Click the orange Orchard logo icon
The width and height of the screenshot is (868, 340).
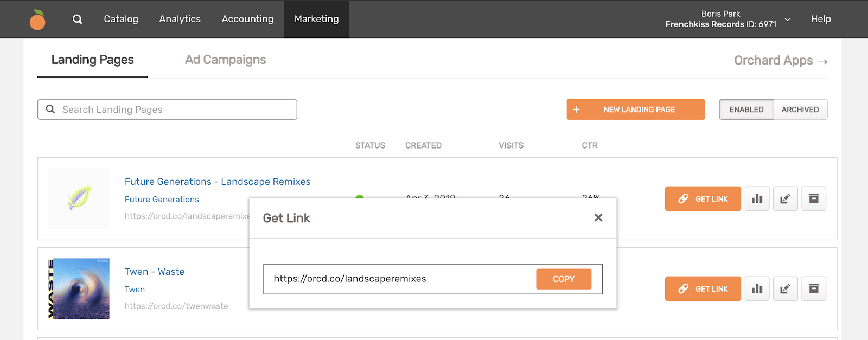point(37,20)
